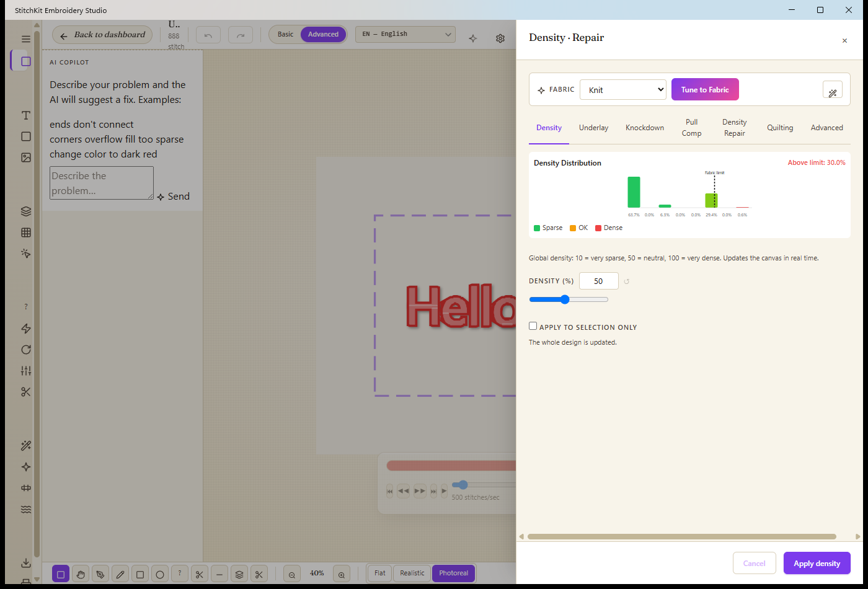Open the hamburger menu in left sidebar

(x=26, y=38)
